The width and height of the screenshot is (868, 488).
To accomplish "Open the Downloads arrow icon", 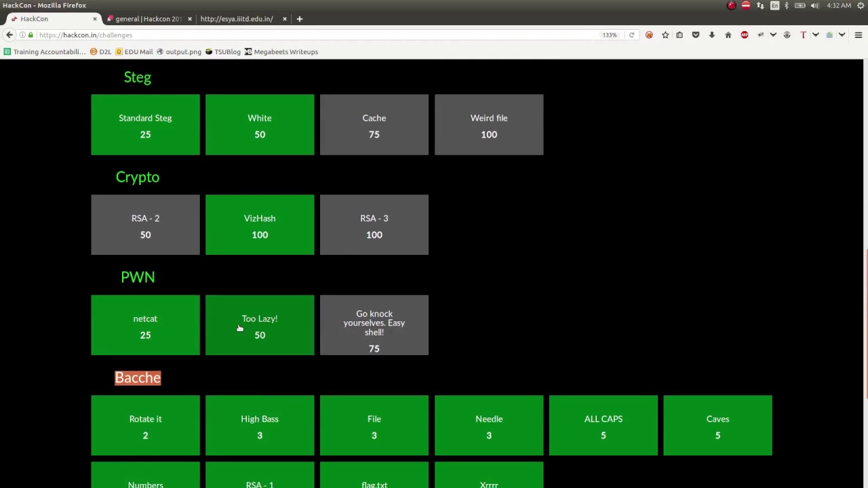I will click(712, 35).
